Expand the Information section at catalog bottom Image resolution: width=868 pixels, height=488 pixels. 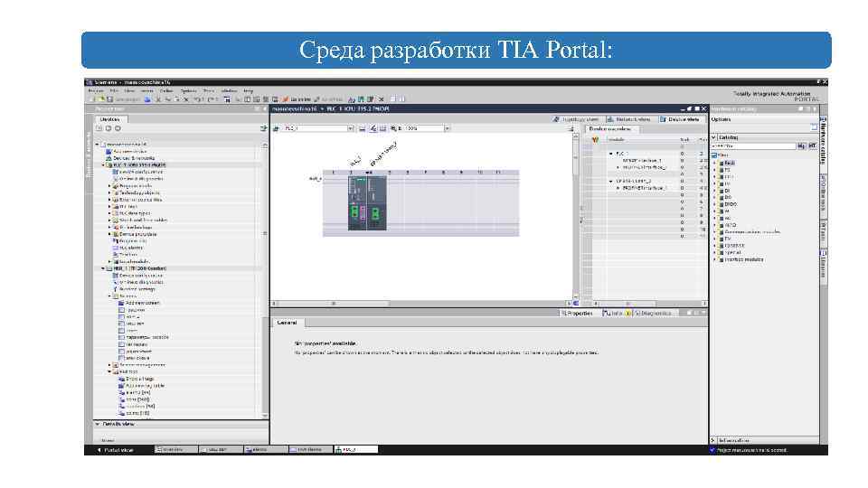click(x=713, y=440)
